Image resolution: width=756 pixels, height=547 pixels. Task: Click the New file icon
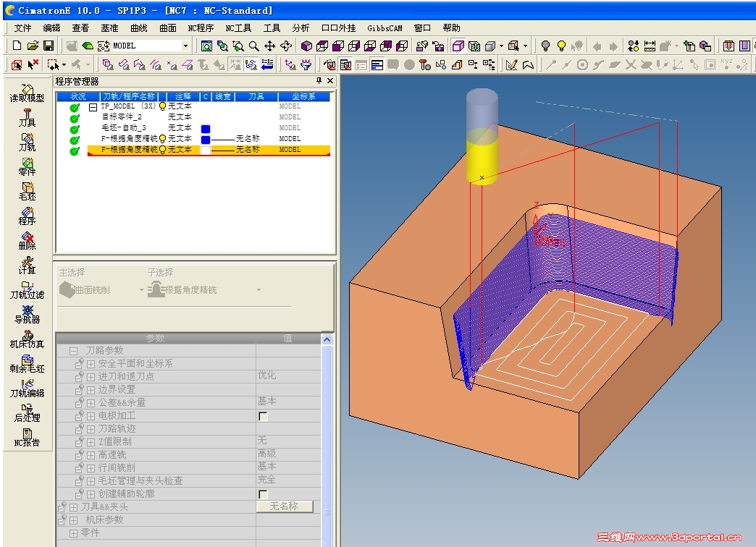17,46
